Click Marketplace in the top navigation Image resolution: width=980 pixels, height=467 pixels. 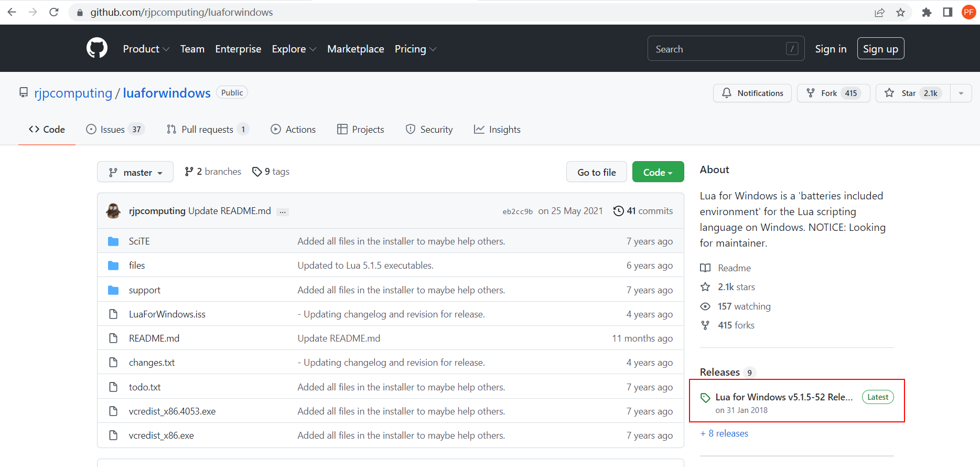[x=356, y=49]
